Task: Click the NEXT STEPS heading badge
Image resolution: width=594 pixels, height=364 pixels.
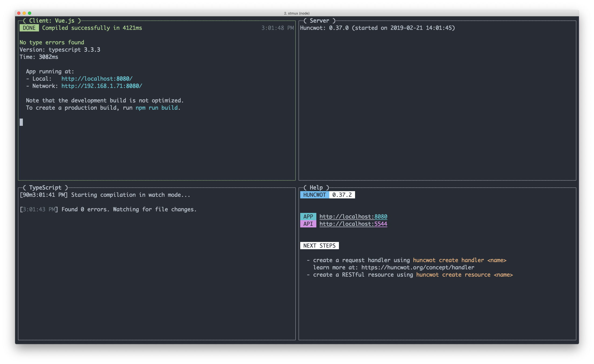Action: coord(319,246)
